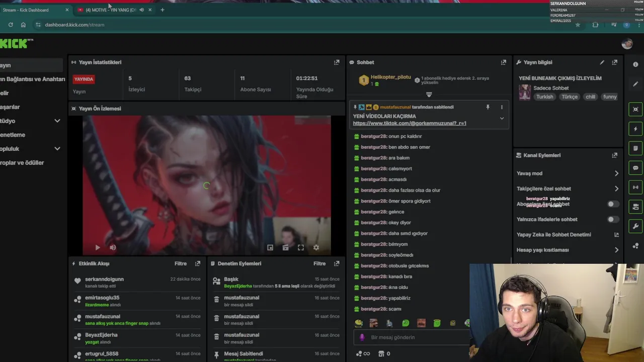Edit stream info with the pencil icon

click(602, 62)
